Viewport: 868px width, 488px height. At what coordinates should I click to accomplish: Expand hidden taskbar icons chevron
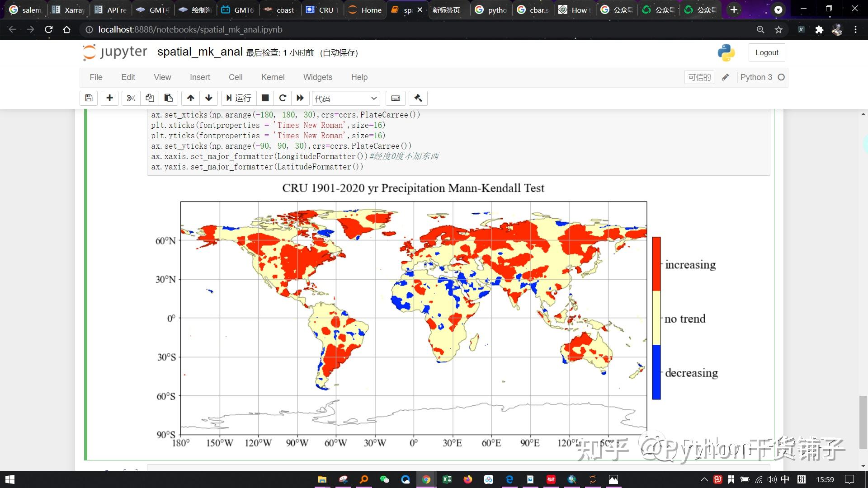(704, 479)
